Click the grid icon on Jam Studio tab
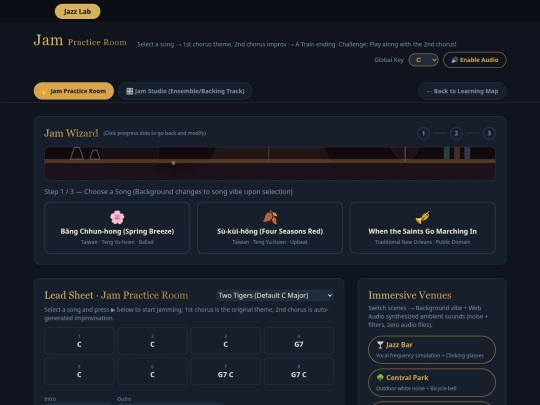This screenshot has width=540, height=405. click(x=129, y=91)
